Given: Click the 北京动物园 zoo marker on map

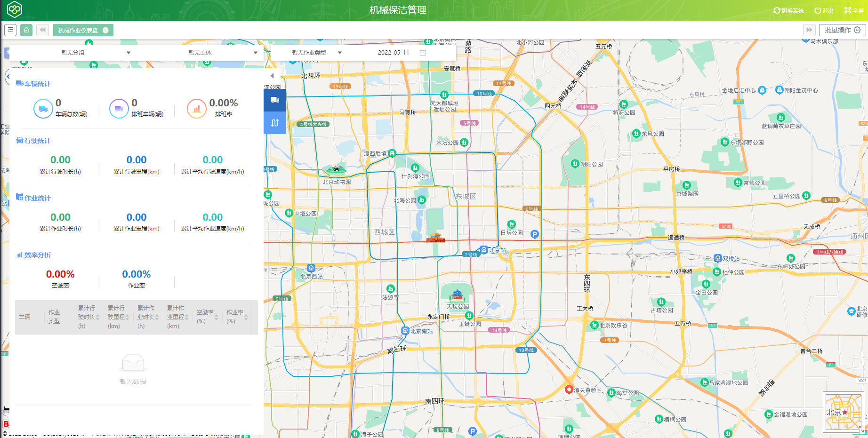Looking at the screenshot, I should coord(336,168).
